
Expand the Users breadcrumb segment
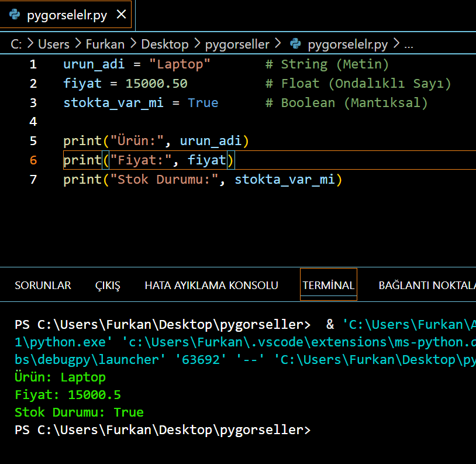pyautogui.click(x=53, y=44)
